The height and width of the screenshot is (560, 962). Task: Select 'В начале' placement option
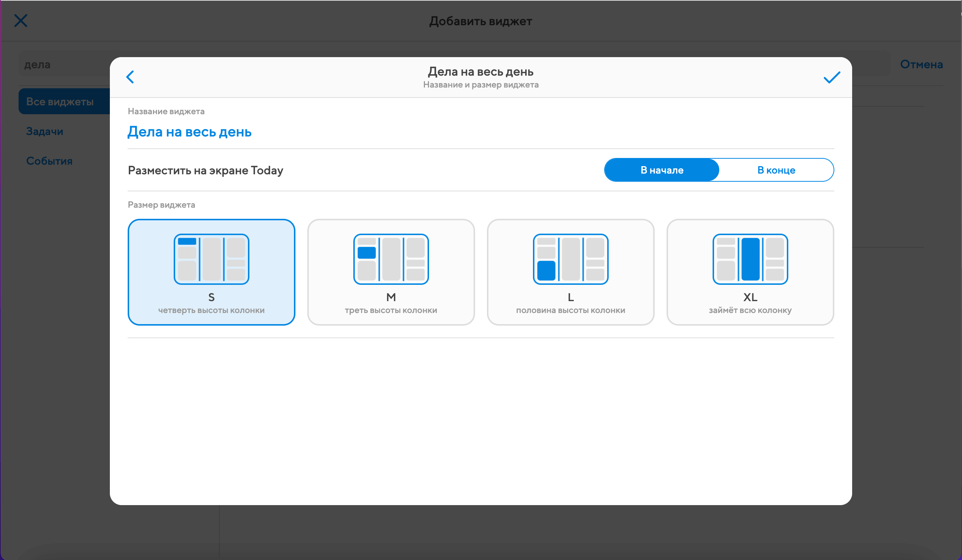pyautogui.click(x=662, y=170)
